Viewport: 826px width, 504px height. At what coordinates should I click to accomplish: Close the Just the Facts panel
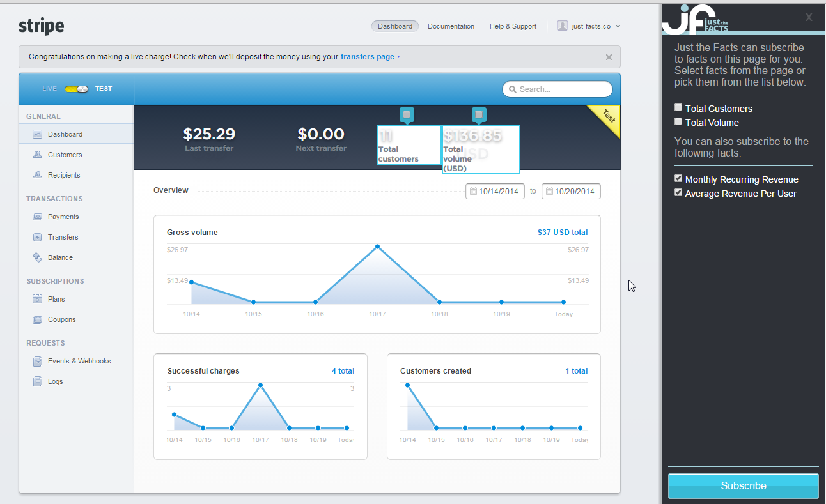tap(809, 17)
